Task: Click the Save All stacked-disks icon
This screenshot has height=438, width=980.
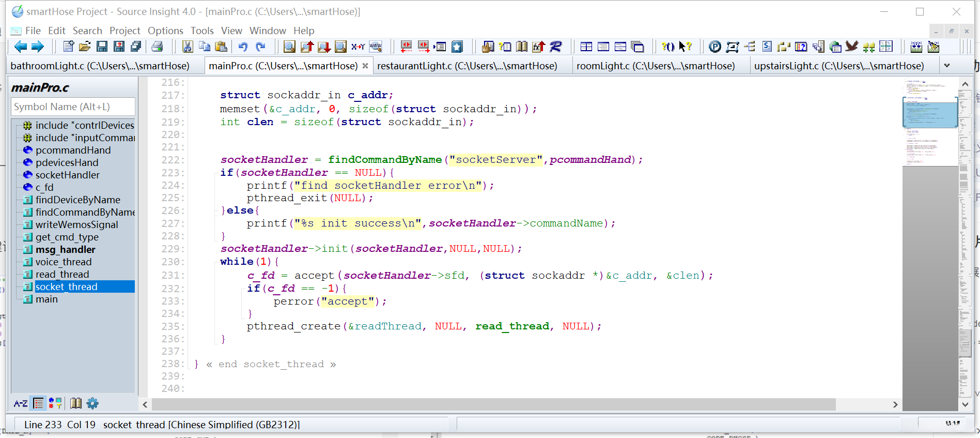Action: (x=136, y=47)
